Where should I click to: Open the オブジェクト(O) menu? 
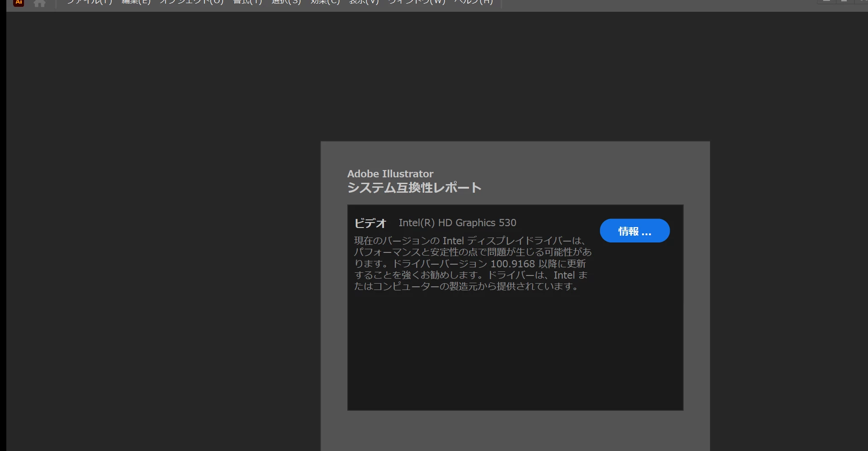click(192, 2)
